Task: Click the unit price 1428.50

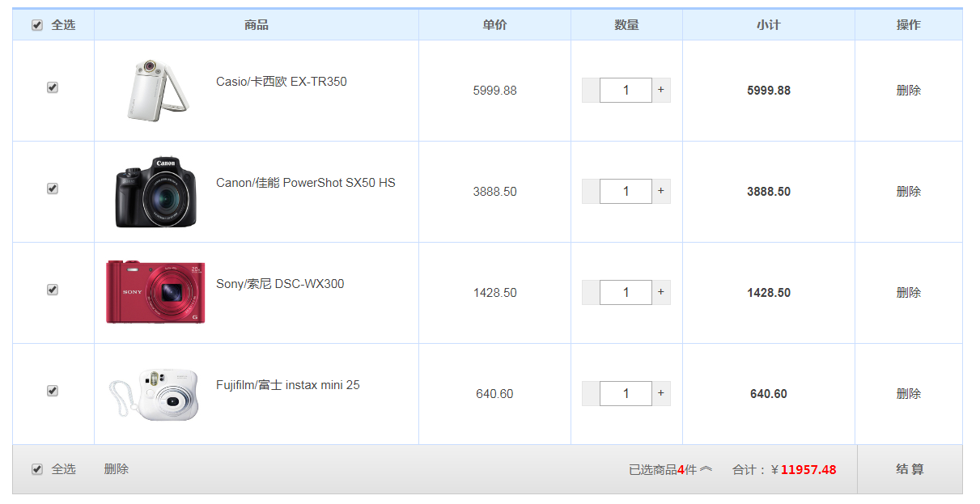Action: click(494, 293)
